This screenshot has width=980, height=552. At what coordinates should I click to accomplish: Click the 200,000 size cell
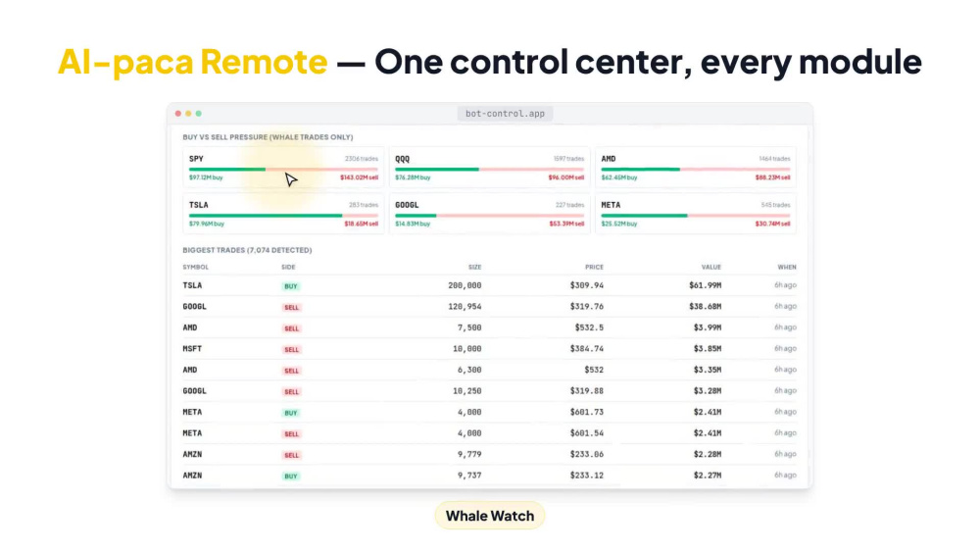(x=465, y=285)
